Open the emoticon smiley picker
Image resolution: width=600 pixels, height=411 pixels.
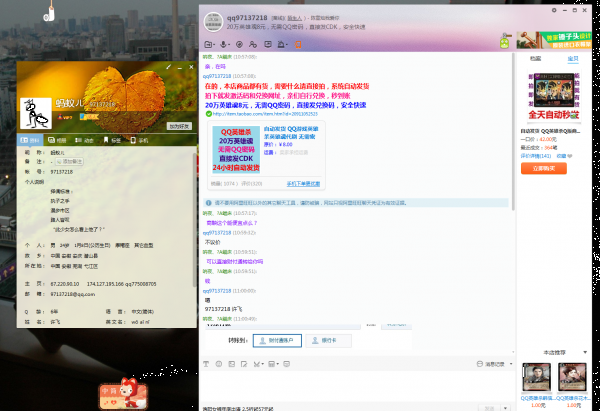pyautogui.click(x=218, y=364)
